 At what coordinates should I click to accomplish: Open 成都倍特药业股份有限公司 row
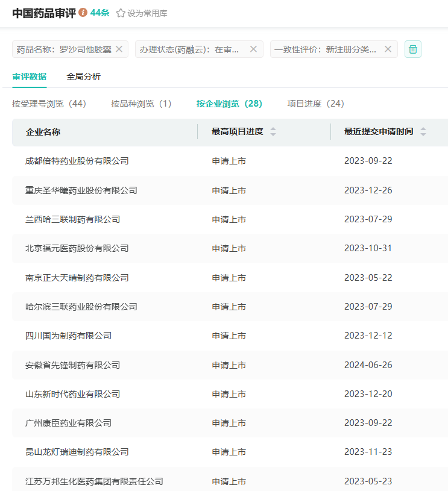click(x=77, y=161)
